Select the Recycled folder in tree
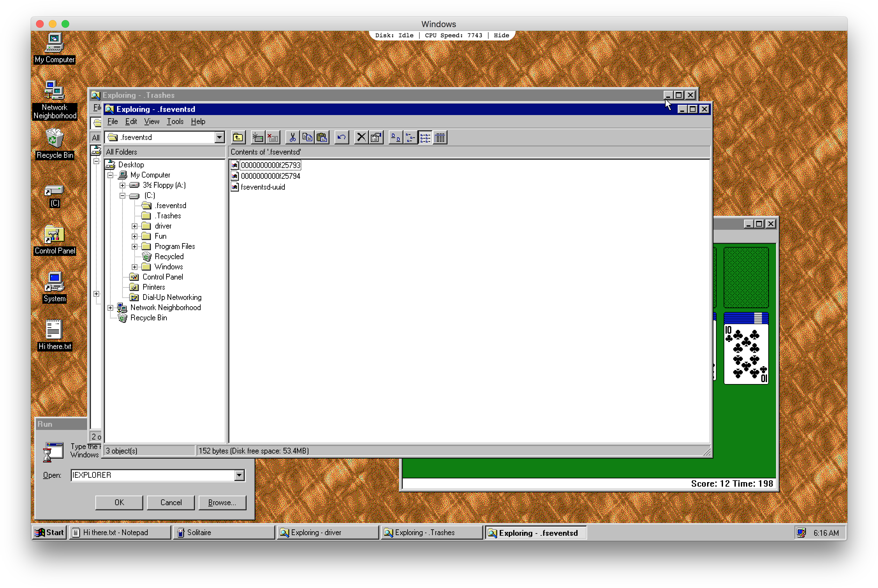 coord(169,257)
